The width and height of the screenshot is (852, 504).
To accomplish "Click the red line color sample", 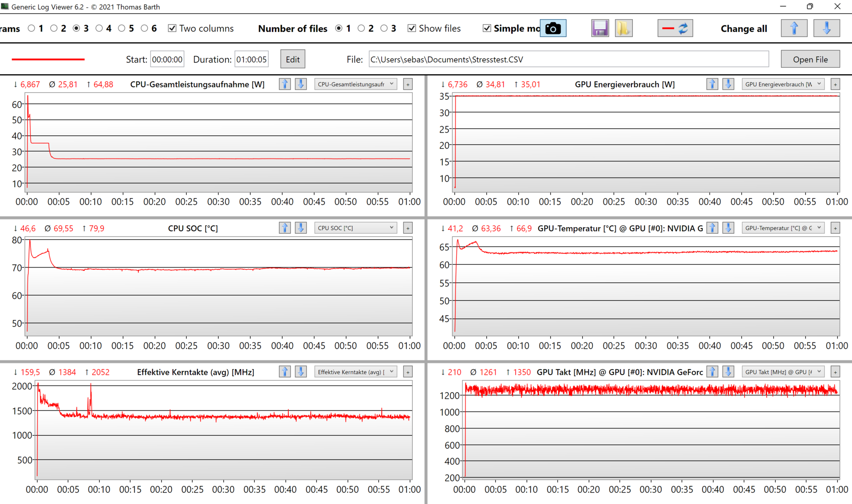I will 48,59.
